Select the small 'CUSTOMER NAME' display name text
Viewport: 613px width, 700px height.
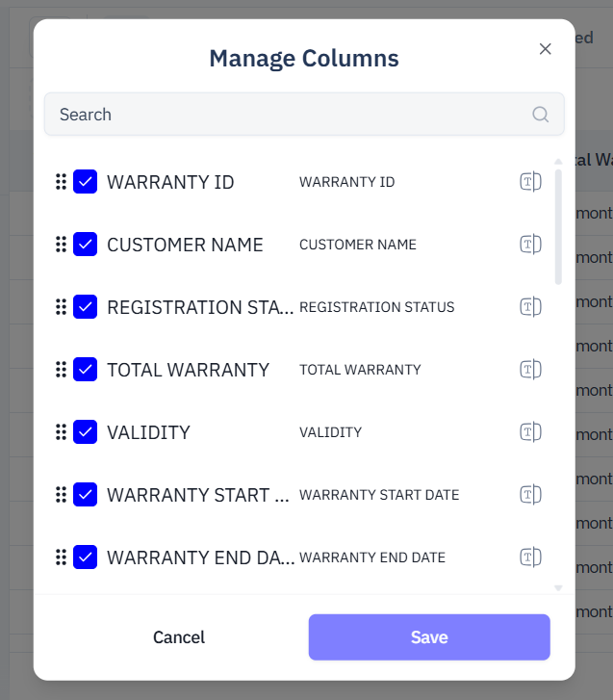click(x=358, y=245)
